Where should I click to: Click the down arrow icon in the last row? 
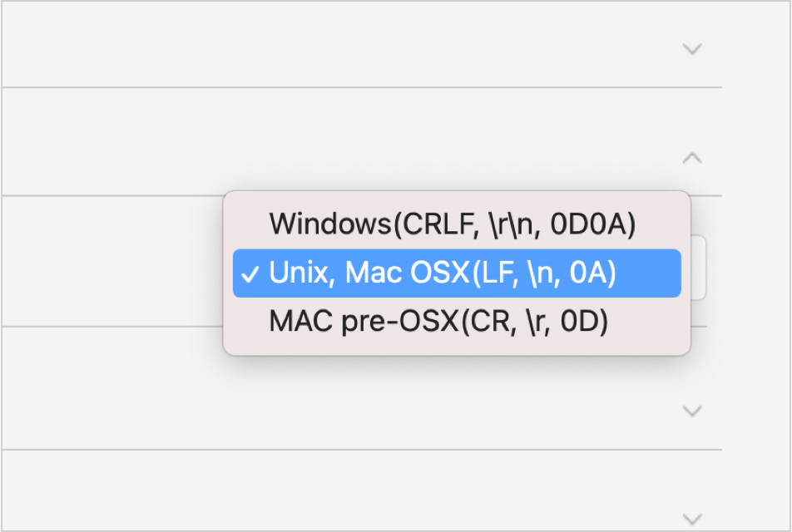pyautogui.click(x=692, y=516)
